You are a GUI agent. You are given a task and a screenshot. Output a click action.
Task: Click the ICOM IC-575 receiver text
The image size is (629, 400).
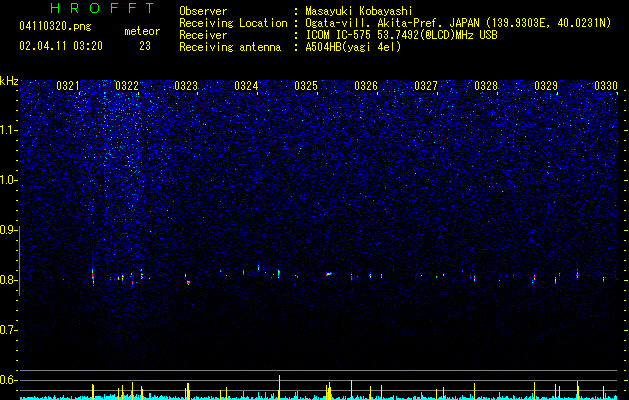pyautogui.click(x=401, y=35)
